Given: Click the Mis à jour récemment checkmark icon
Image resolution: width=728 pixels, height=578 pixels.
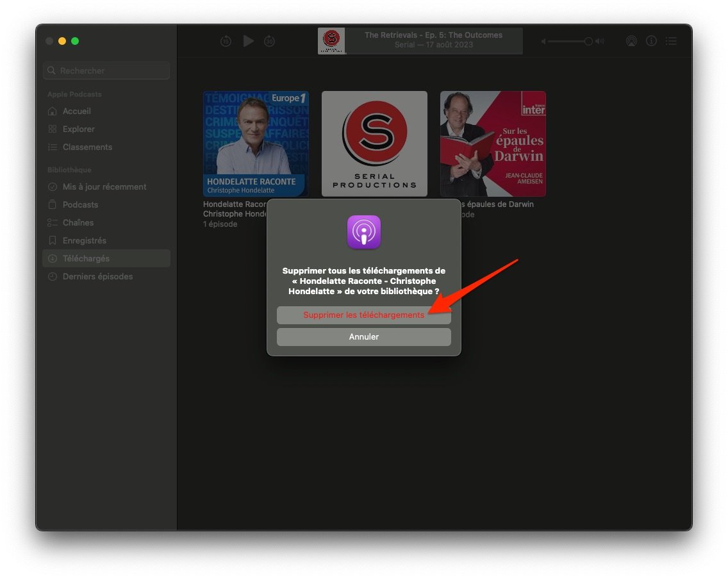Looking at the screenshot, I should (53, 186).
